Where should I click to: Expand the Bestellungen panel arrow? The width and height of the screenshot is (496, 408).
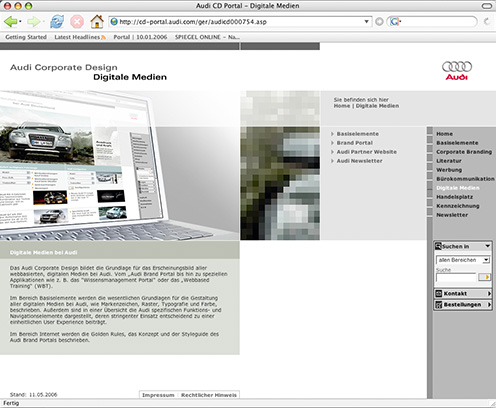click(489, 304)
